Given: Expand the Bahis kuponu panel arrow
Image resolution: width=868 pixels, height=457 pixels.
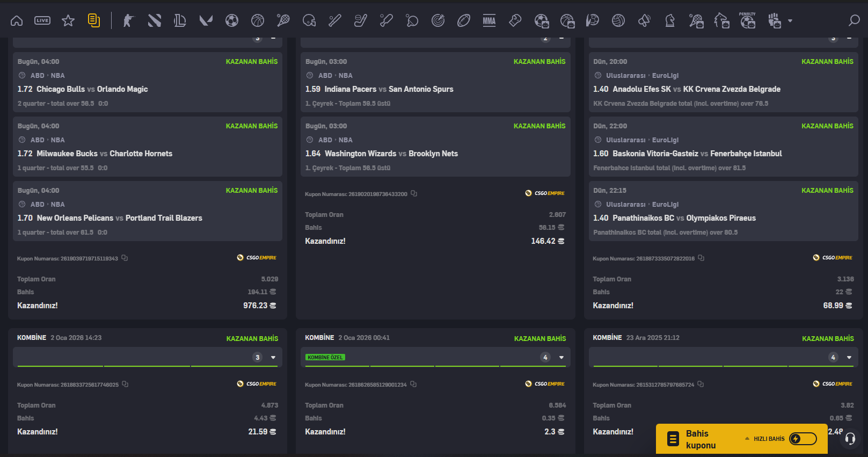Looking at the screenshot, I should [747, 439].
